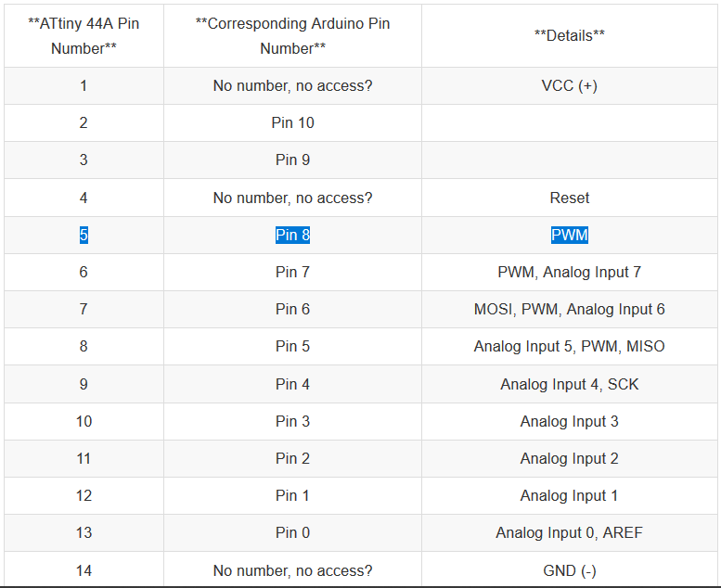This screenshot has height=588, width=721.
Task: Click the "Pin 10" cell
Action: click(x=292, y=123)
